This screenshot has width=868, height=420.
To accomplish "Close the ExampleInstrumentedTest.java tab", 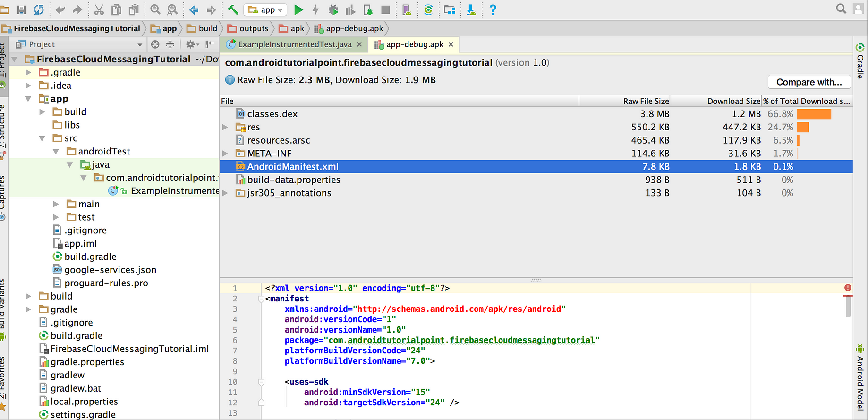I will (x=359, y=44).
